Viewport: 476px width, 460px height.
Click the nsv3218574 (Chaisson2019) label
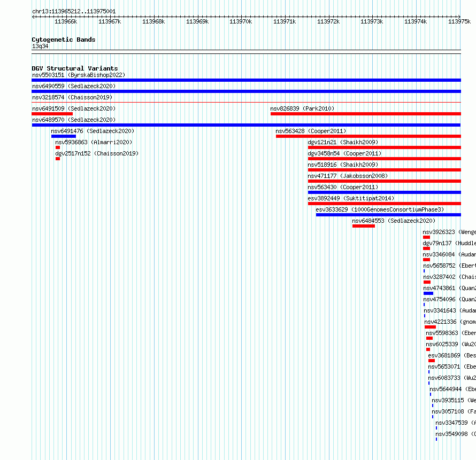coord(72,97)
